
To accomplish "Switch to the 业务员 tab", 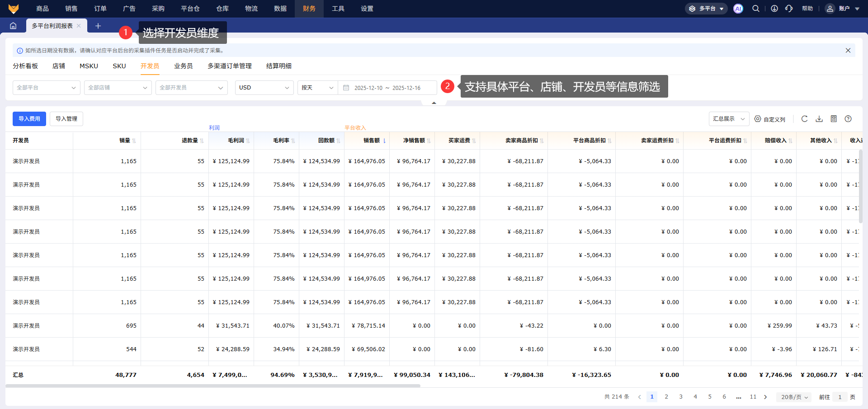I will 183,66.
